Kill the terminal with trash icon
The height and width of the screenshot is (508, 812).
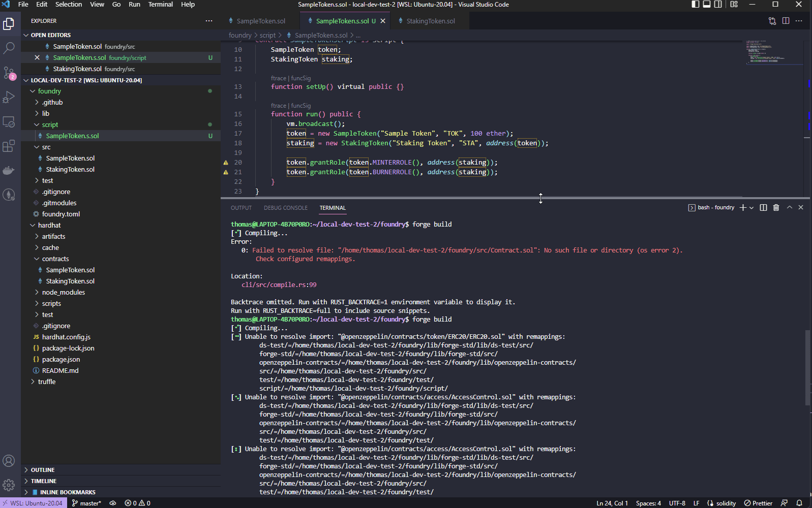[776, 207]
